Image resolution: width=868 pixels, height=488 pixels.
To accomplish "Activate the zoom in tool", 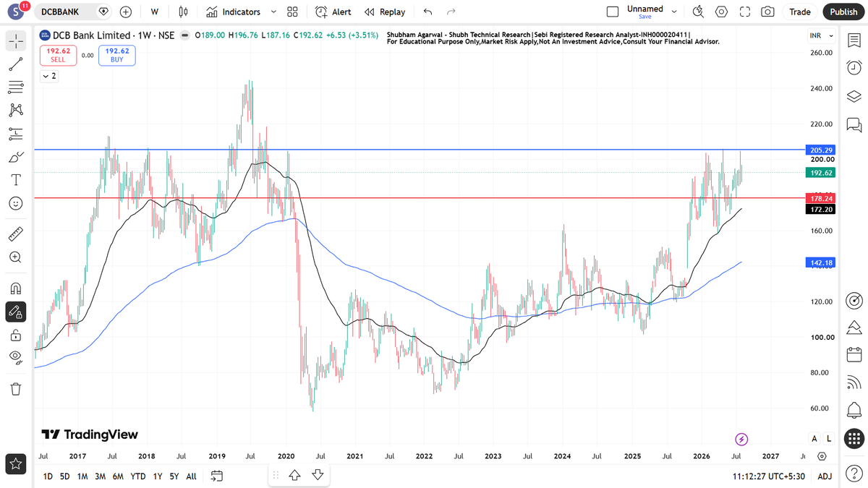I will pos(15,257).
